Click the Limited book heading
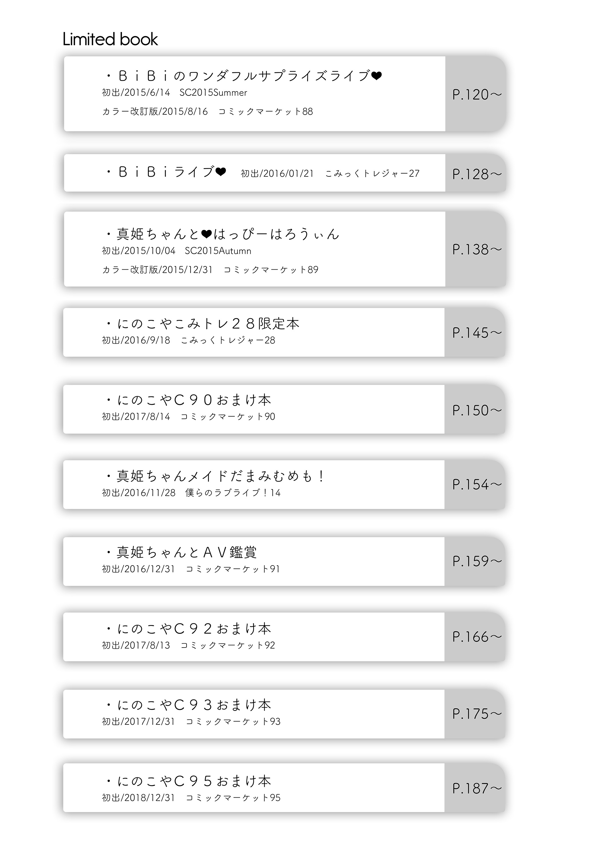The image size is (615, 868). click(110, 39)
